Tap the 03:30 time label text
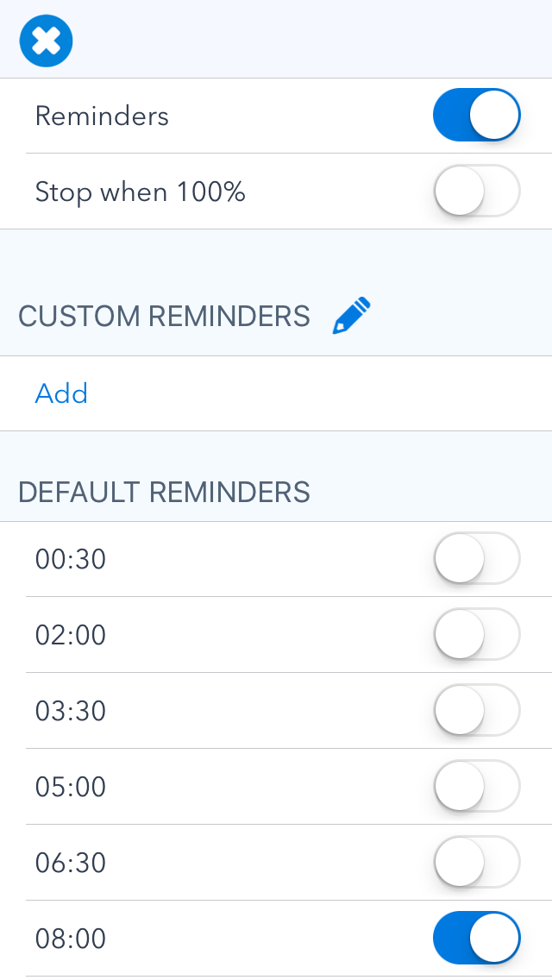 71,712
